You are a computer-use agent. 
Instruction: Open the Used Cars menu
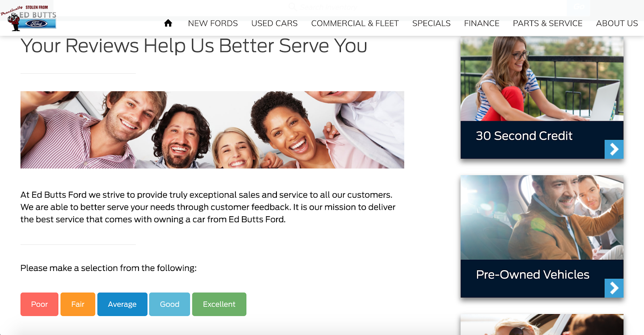pos(275,23)
